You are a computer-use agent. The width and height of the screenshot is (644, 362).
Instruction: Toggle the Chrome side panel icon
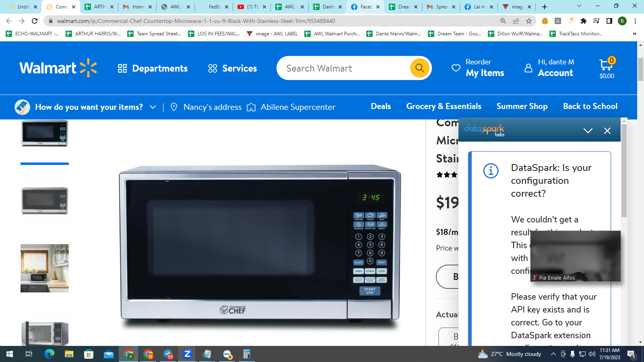coord(609,21)
